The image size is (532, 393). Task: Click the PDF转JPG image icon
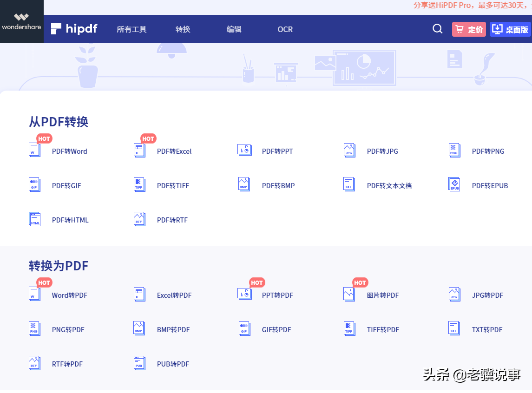pos(349,150)
